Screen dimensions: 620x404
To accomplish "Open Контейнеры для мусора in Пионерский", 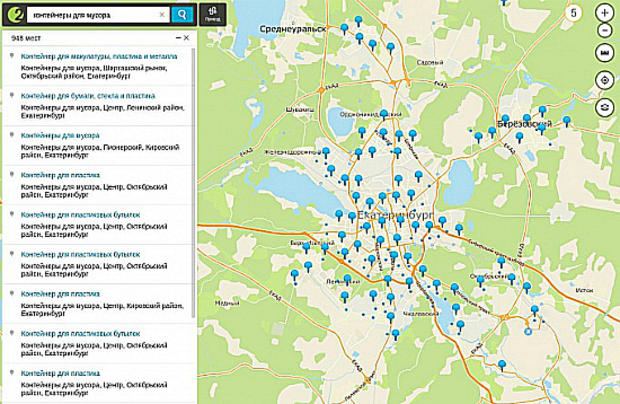I will 60,136.
